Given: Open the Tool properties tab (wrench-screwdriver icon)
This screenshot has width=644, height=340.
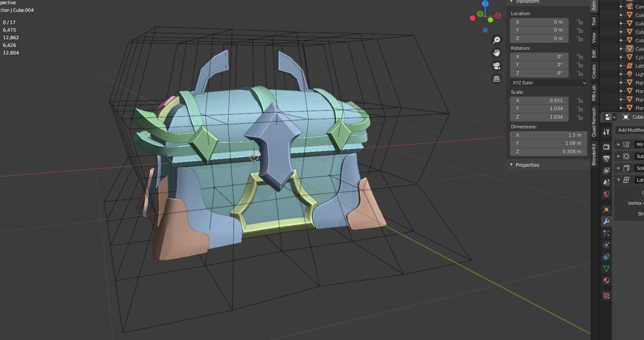Looking at the screenshot, I should point(606,132).
